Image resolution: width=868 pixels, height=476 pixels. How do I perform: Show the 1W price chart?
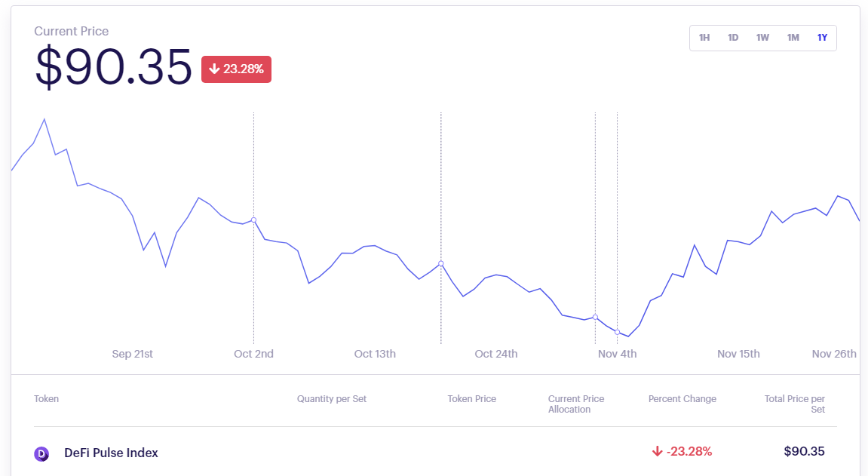point(762,38)
